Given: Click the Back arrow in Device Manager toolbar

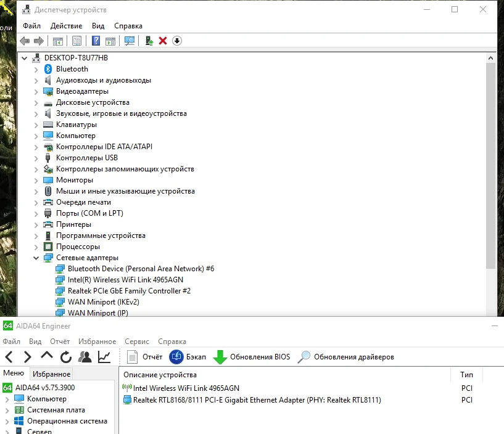Looking at the screenshot, I should click(x=25, y=41).
